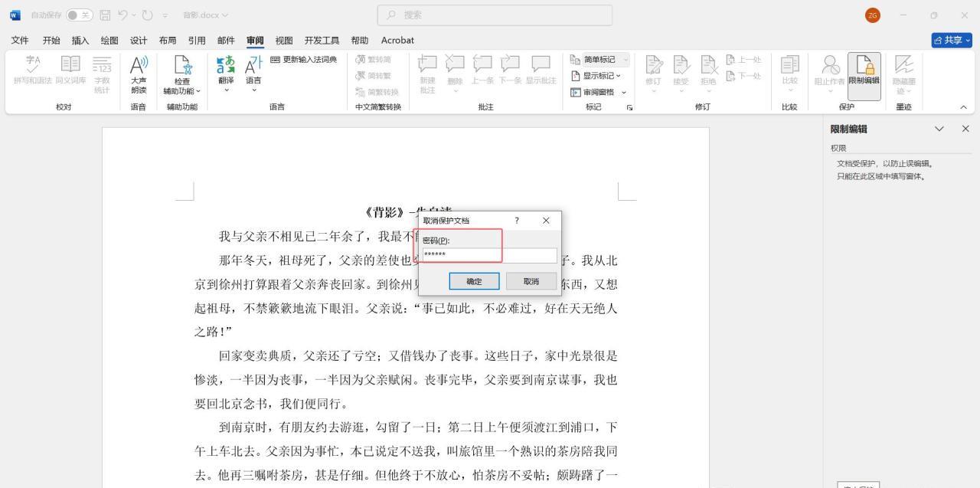980x488 pixels.
Task: Click the Undo icon in title bar
Action: (x=122, y=15)
